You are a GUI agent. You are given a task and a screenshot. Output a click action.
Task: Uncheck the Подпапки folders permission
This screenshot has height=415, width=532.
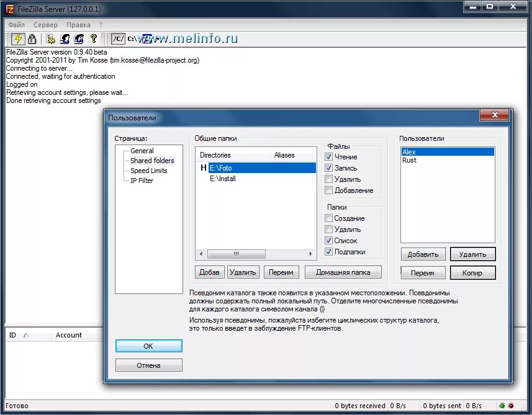click(x=328, y=252)
